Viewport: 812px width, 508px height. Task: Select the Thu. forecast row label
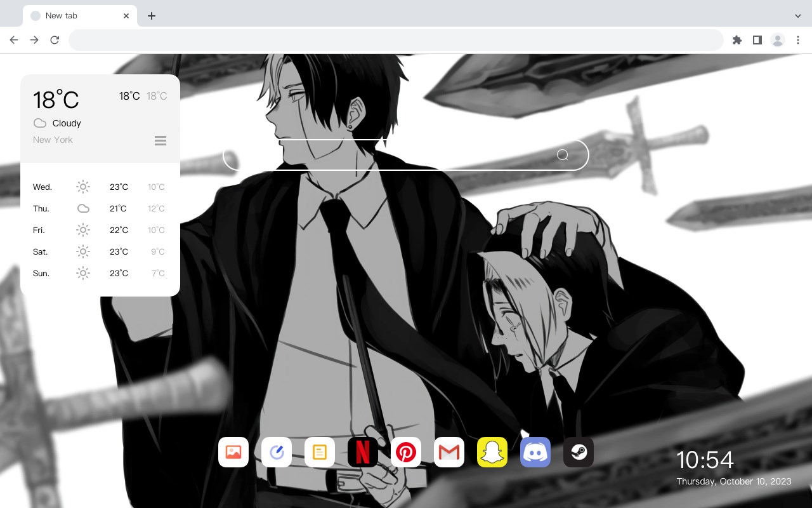click(x=41, y=208)
